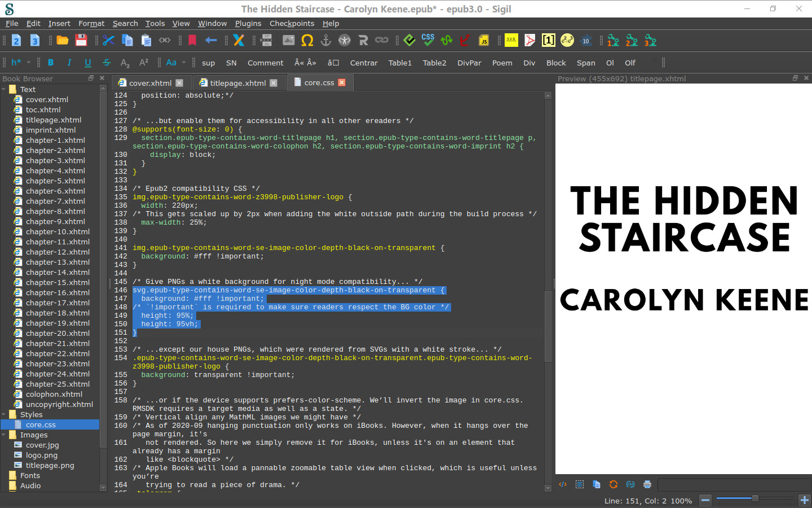Apply the Centrar clip button

point(364,63)
